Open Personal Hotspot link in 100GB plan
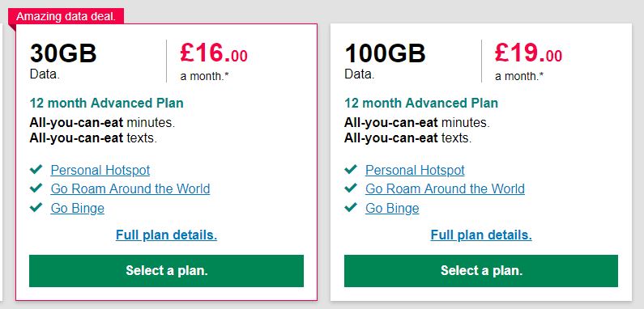Screen dimensions: 644x309 coord(415,170)
